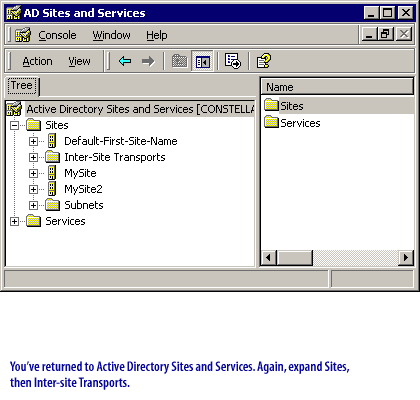Click the horizontal scrollbar left arrow
Image resolution: width=420 pixels, height=400 pixels.
click(269, 257)
